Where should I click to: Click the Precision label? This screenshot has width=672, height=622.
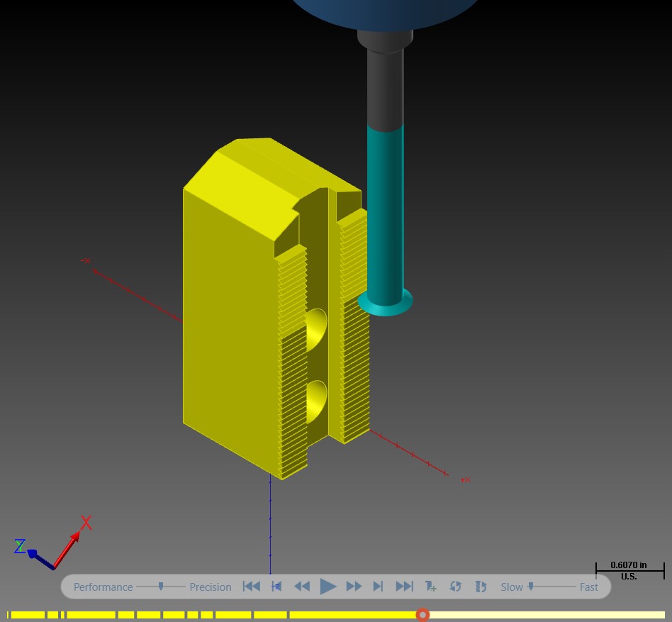[211, 587]
